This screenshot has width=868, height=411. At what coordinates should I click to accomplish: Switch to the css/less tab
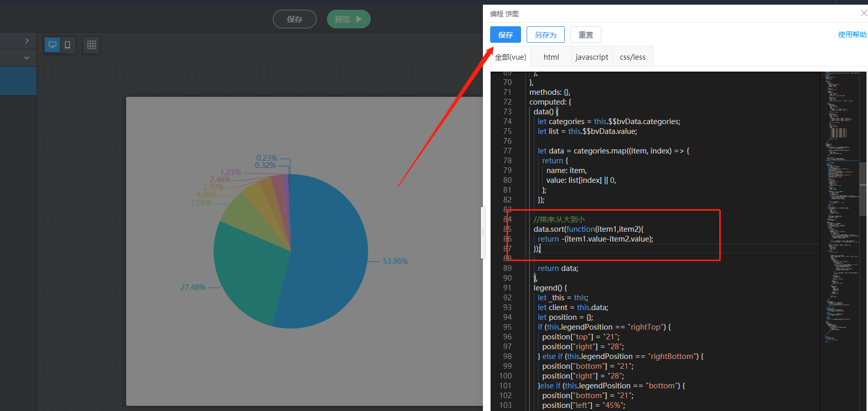pyautogui.click(x=632, y=57)
